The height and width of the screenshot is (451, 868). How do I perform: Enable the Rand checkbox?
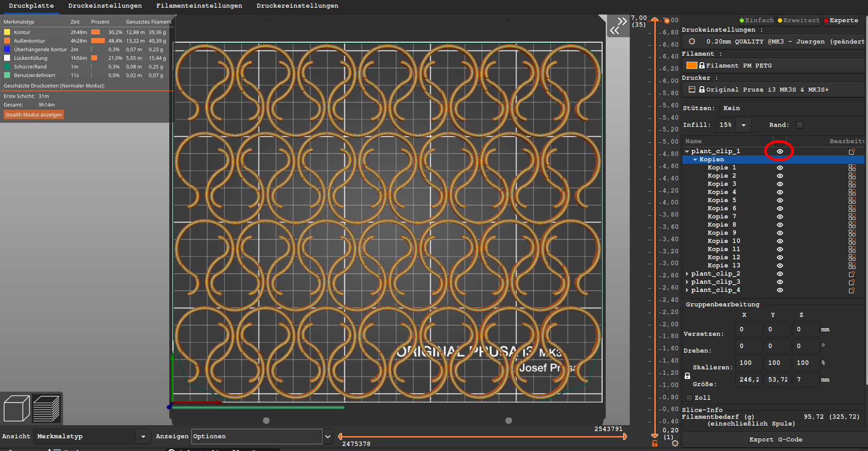799,125
